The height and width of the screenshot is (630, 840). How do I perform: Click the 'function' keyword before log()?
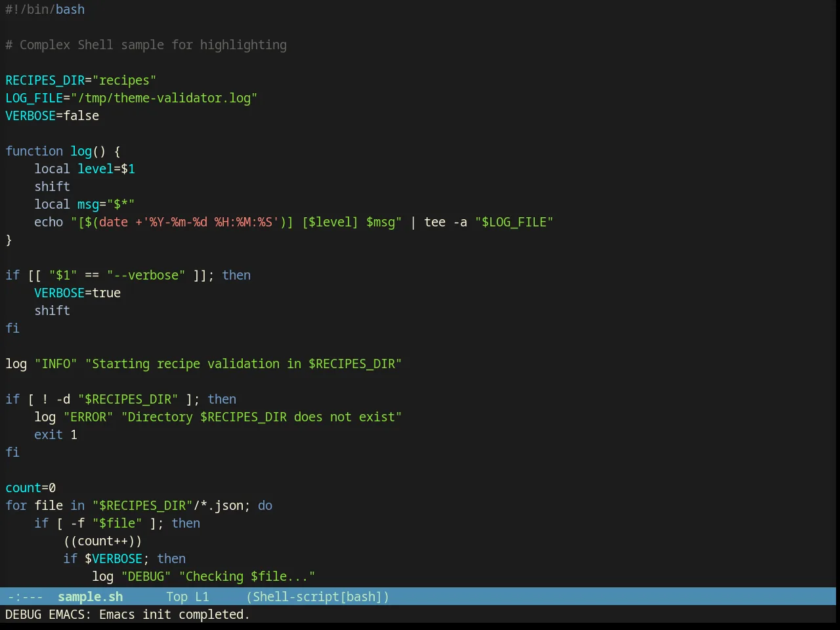pos(34,151)
